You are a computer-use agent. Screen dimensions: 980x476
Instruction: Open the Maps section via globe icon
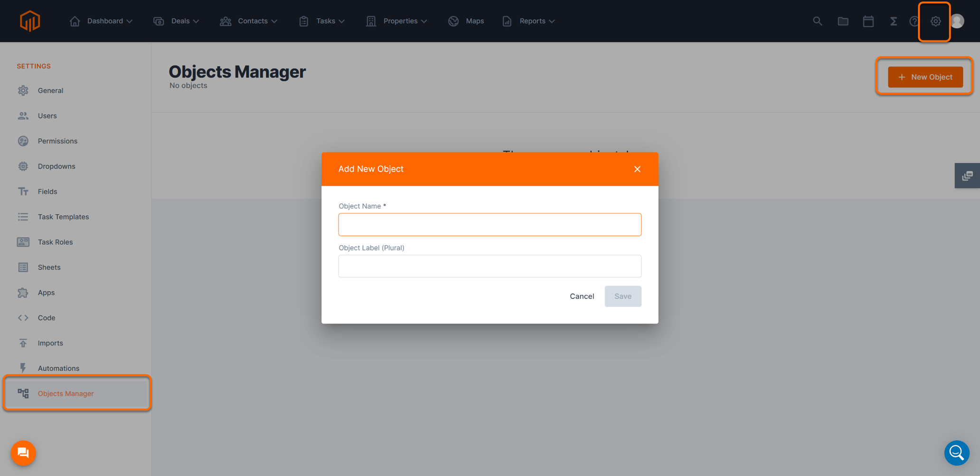[453, 21]
